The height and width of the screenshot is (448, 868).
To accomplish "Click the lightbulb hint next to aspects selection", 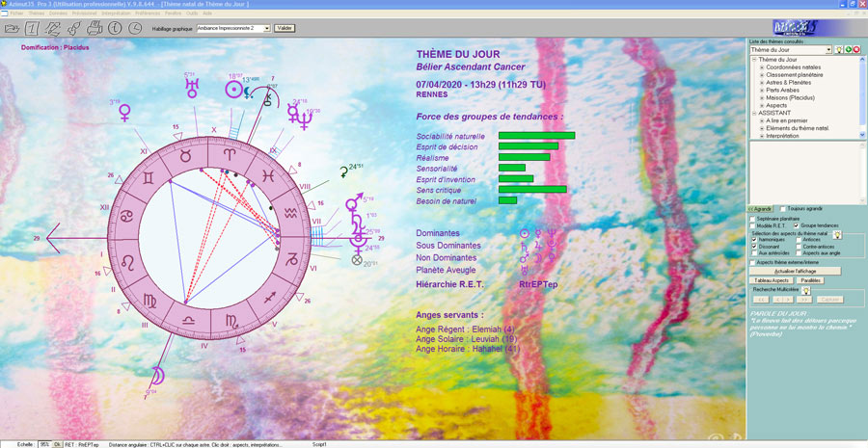I will point(837,234).
